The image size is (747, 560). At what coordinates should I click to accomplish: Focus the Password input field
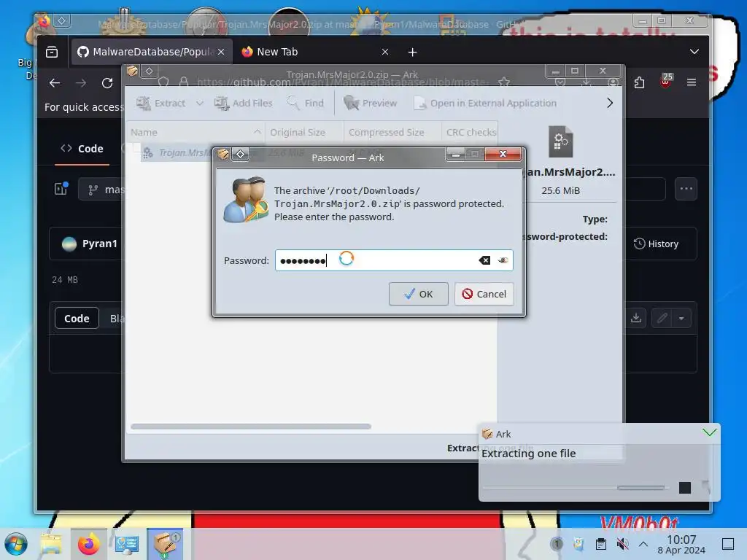click(393, 260)
